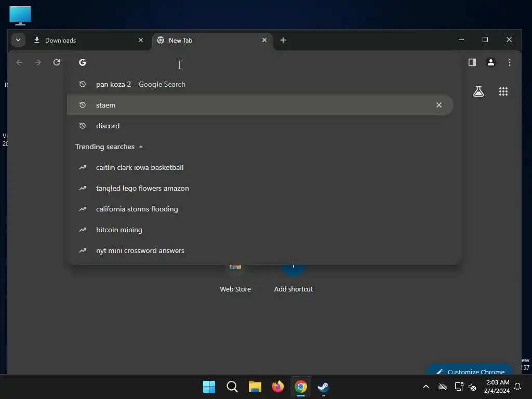The height and width of the screenshot is (399, 532).
Task: Choose 'caitlin clark iowa basketball' trending search
Action: click(x=260, y=168)
